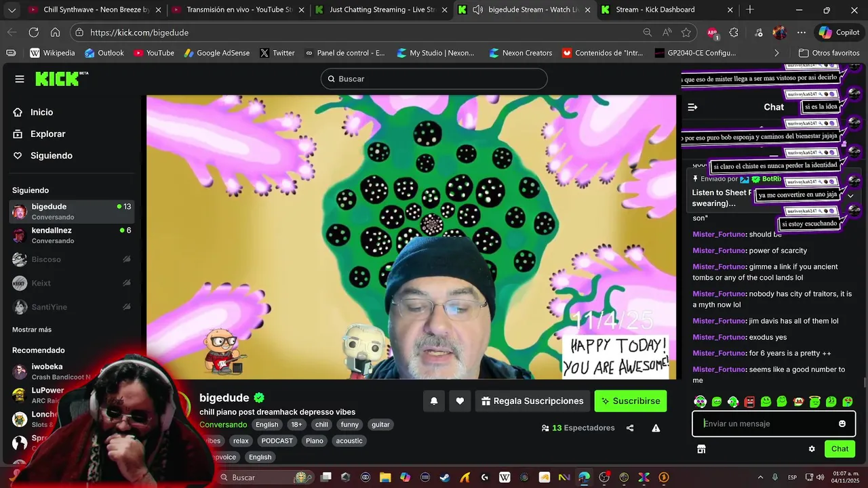Image resolution: width=868 pixels, height=488 pixels.
Task: Toggle the heart follow button
Action: click(460, 401)
